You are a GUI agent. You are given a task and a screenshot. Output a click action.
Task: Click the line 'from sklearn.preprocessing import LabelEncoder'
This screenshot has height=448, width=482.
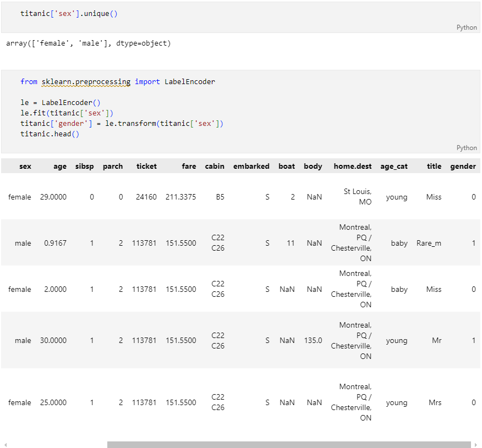118,82
